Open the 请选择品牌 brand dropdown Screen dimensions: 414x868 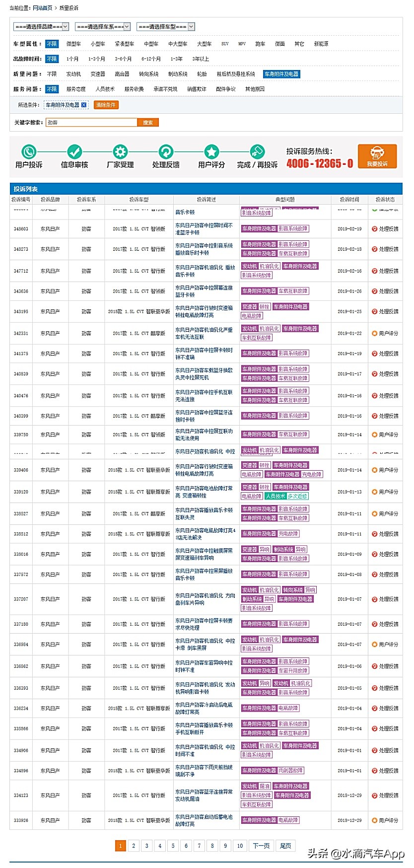click(41, 26)
